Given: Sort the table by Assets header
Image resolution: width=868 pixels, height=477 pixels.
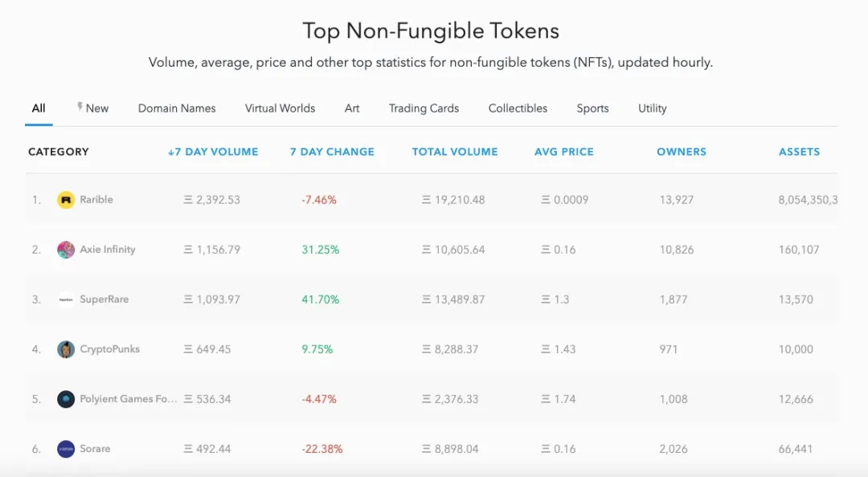Looking at the screenshot, I should click(x=799, y=152).
